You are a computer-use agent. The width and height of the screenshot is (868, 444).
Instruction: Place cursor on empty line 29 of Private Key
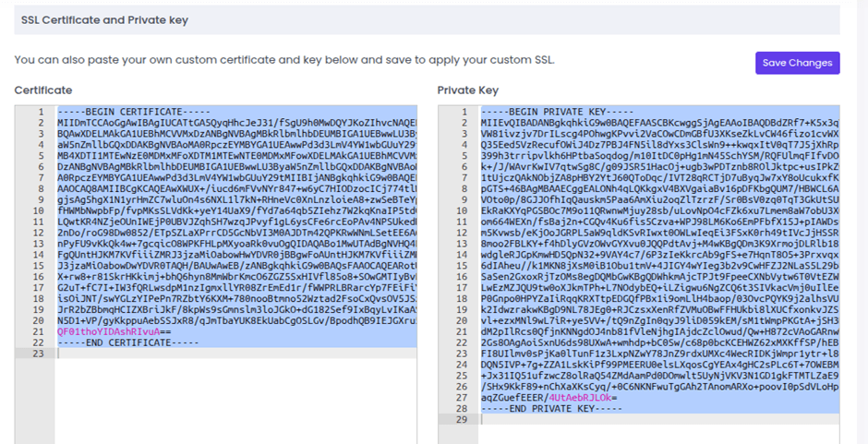click(646, 419)
